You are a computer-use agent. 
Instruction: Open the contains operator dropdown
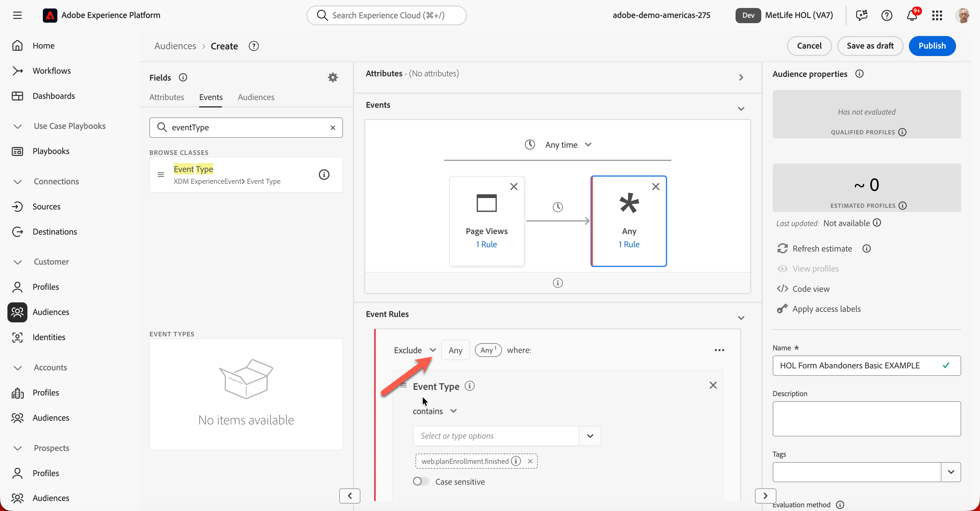[434, 411]
